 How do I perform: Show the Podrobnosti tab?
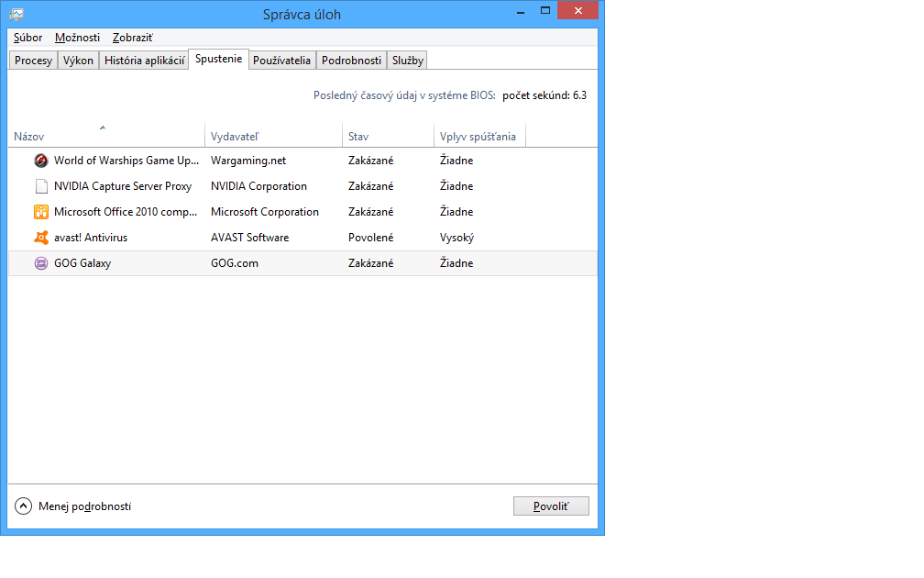351,61
